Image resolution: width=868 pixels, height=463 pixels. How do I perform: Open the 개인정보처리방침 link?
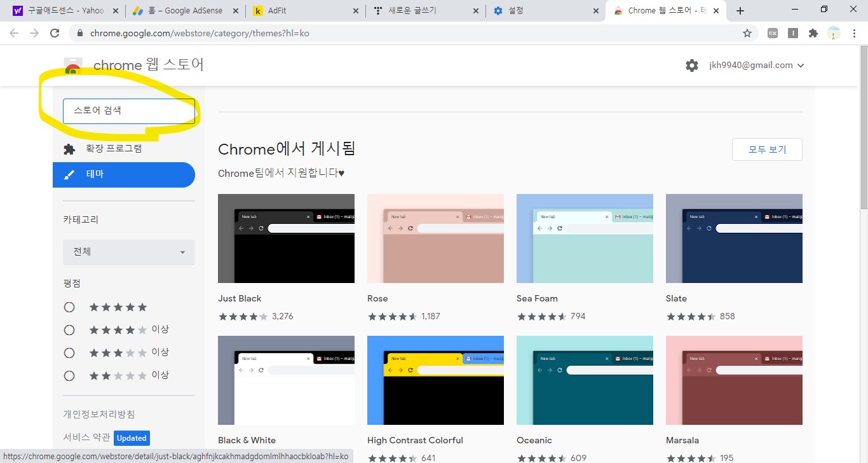pyautogui.click(x=99, y=414)
